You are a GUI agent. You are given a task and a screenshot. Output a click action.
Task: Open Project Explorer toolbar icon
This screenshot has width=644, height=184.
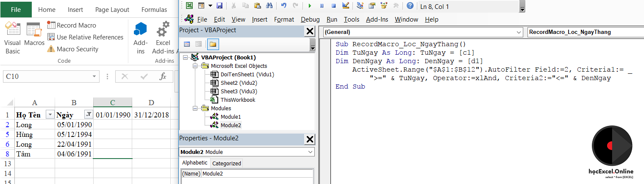360,6
